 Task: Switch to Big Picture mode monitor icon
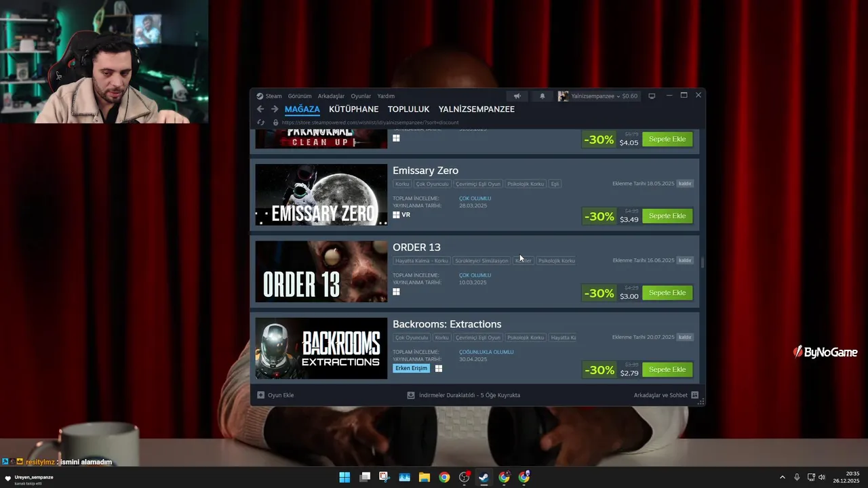[652, 96]
